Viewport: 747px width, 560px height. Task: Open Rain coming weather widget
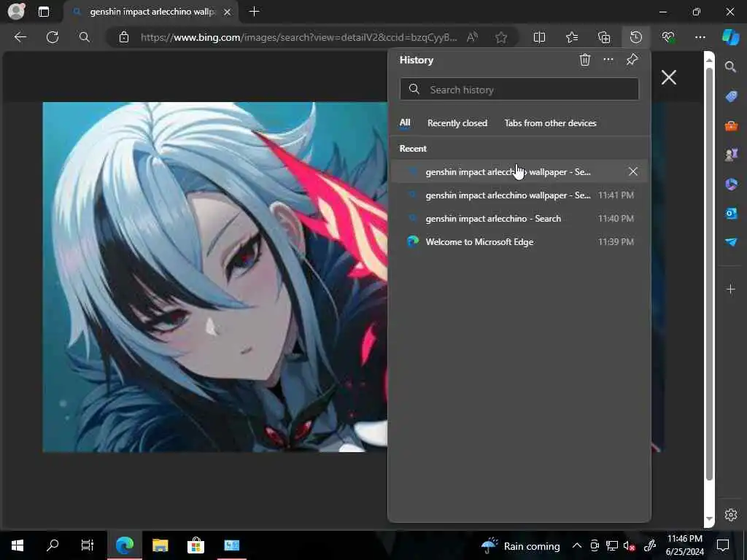pos(521,545)
